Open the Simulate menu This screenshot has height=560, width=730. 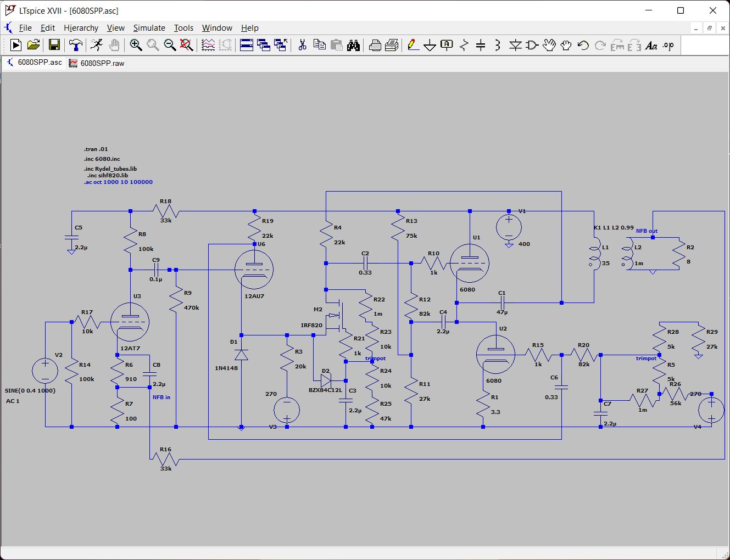[x=149, y=28]
